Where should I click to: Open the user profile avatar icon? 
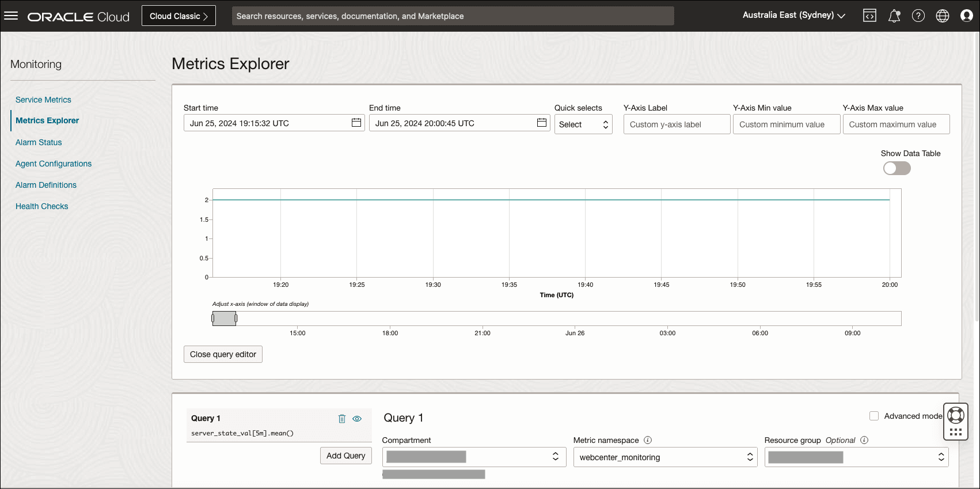point(967,16)
